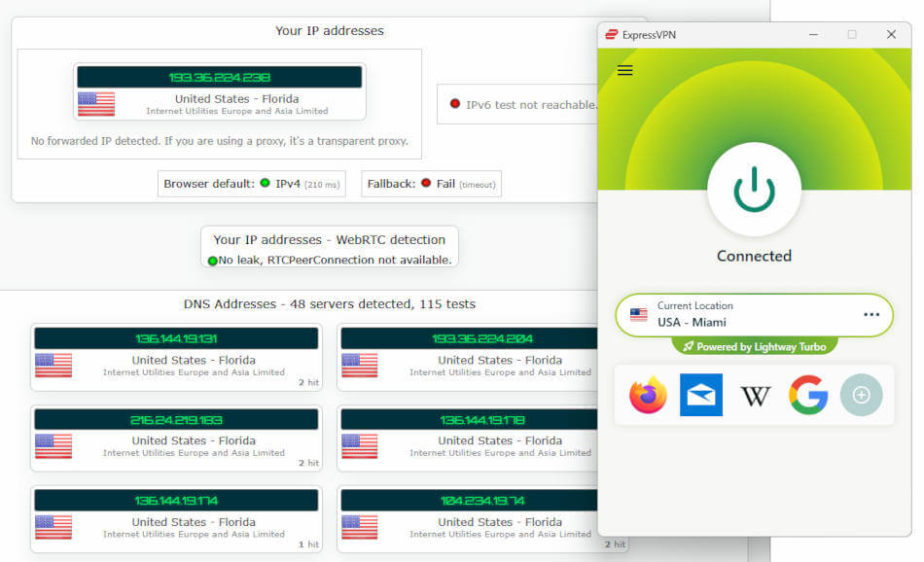Toggle the VPN power button off
This screenshot has height=562, width=924.
(754, 190)
